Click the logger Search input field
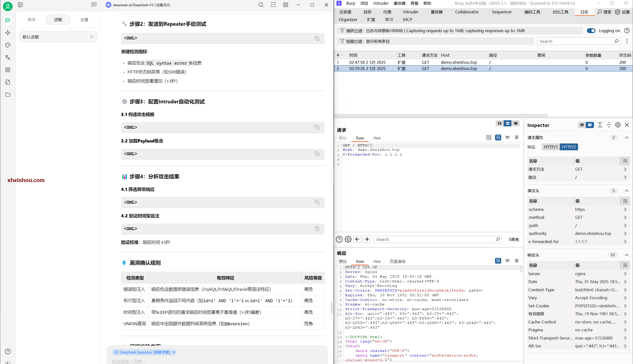 click(579, 41)
